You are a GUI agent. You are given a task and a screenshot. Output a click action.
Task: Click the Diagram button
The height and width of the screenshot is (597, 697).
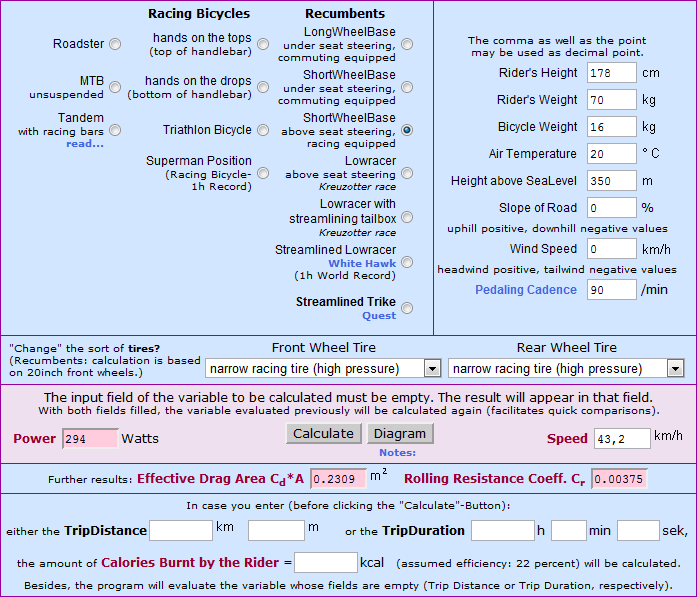(400, 433)
